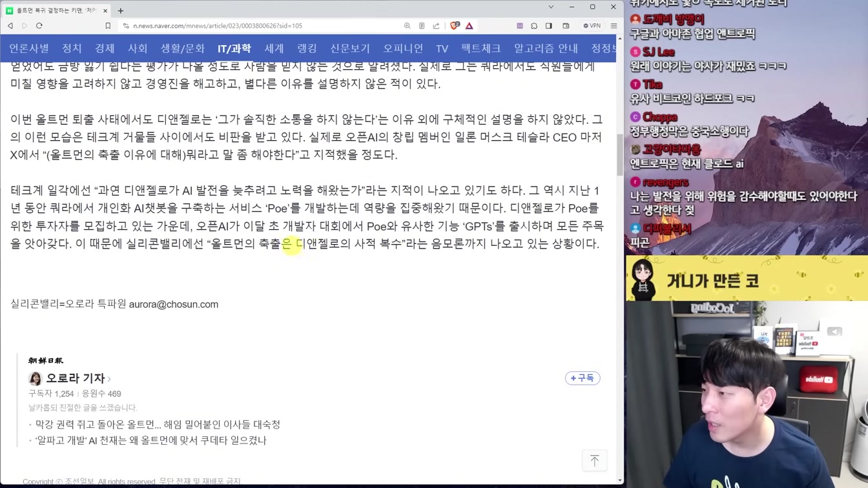Open the IT/과학 section

tap(234, 48)
